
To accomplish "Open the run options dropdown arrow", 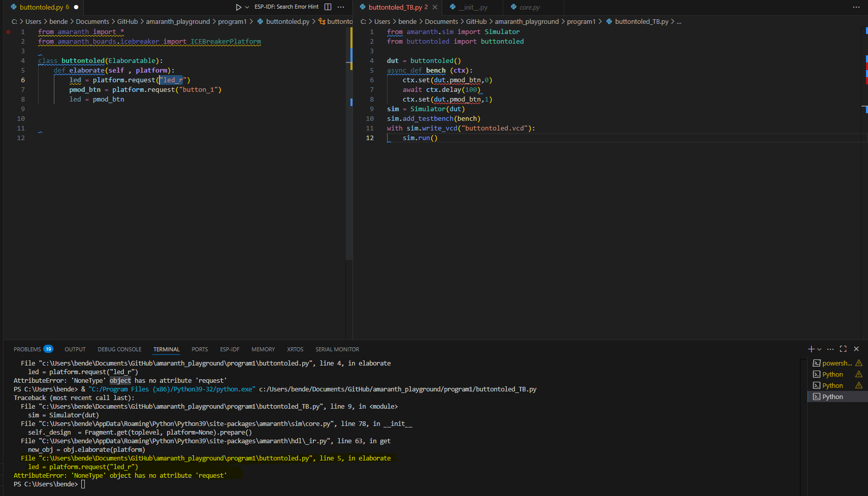I will pos(247,7).
